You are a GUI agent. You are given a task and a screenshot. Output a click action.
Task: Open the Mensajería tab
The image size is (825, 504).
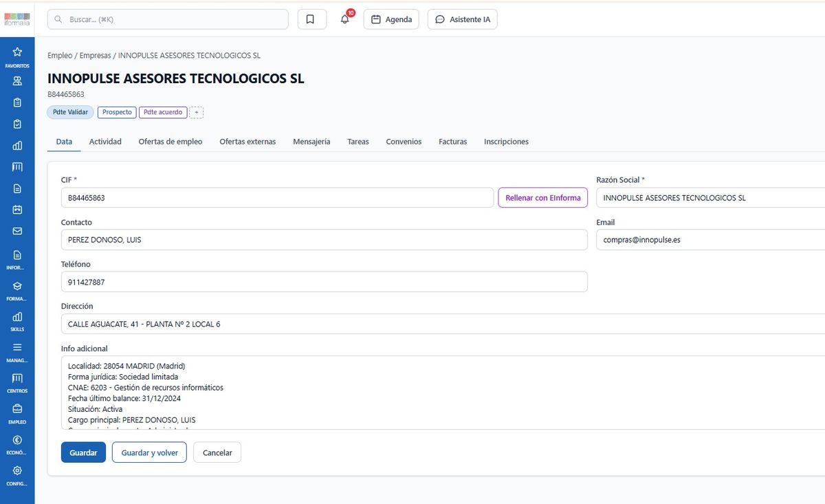[311, 142]
